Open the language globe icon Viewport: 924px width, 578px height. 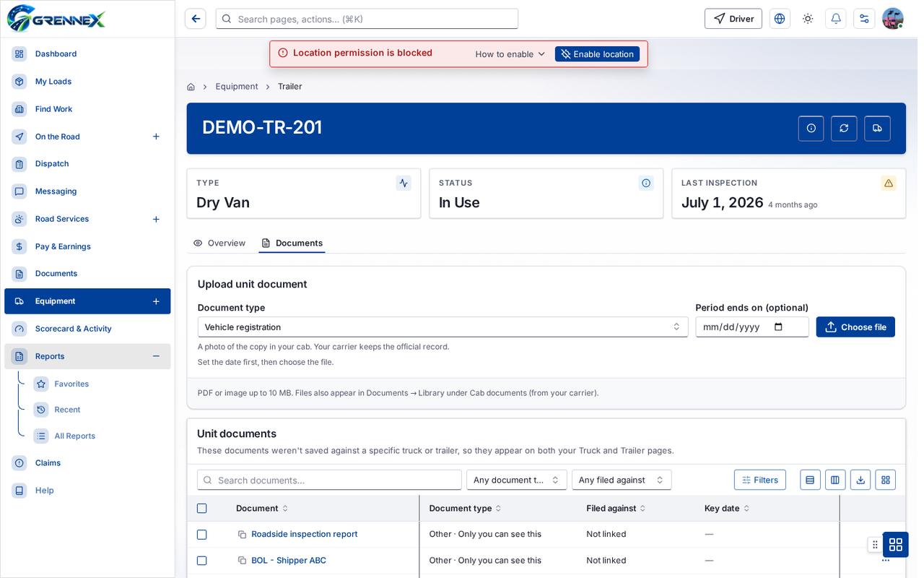(x=780, y=19)
